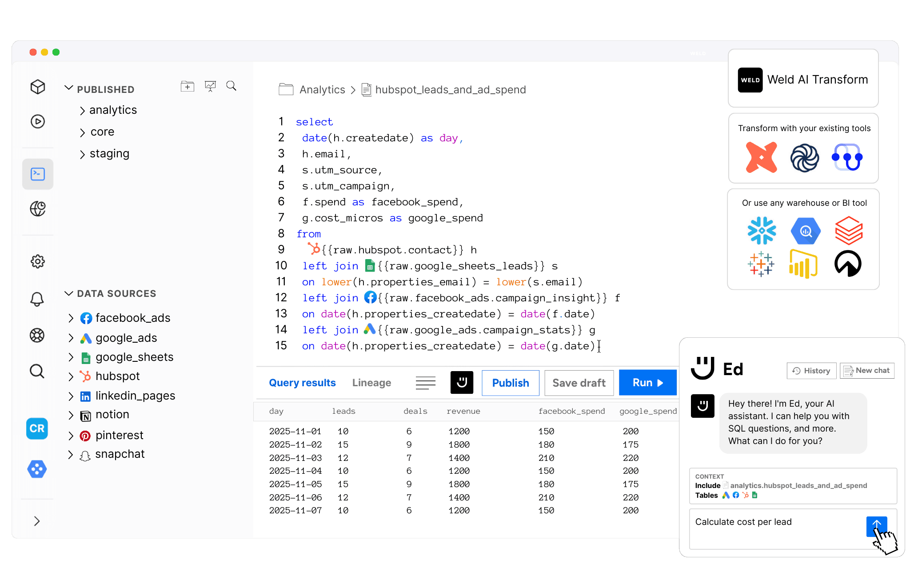Click the Save draft button

click(x=579, y=383)
